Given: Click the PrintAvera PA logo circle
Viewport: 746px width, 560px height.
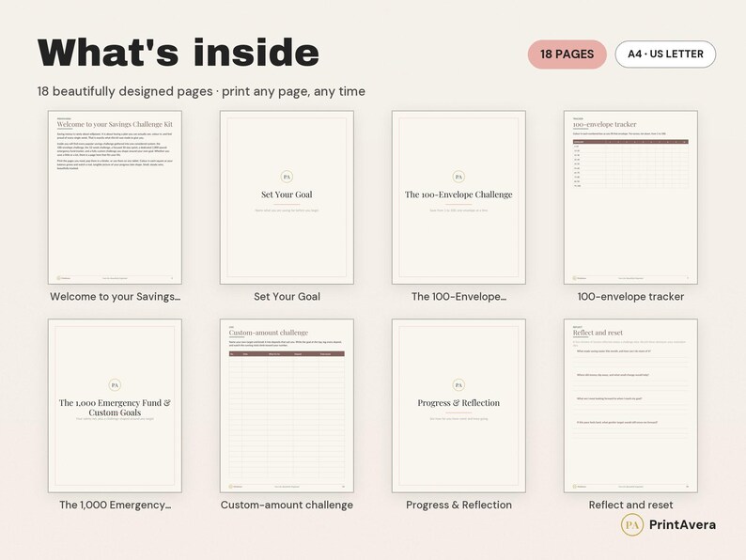Looking at the screenshot, I should pyautogui.click(x=632, y=525).
